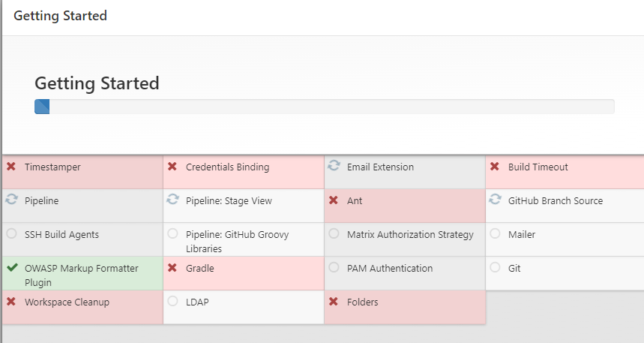This screenshot has height=343, width=644.
Task: Click the PAM Authentication text
Action: pyautogui.click(x=390, y=268)
